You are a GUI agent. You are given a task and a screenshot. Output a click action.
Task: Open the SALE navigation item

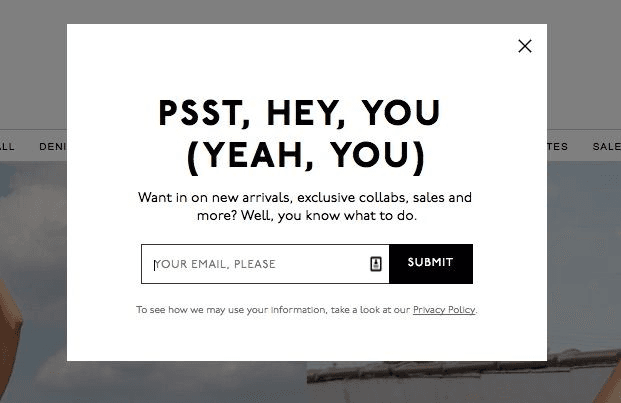click(606, 146)
